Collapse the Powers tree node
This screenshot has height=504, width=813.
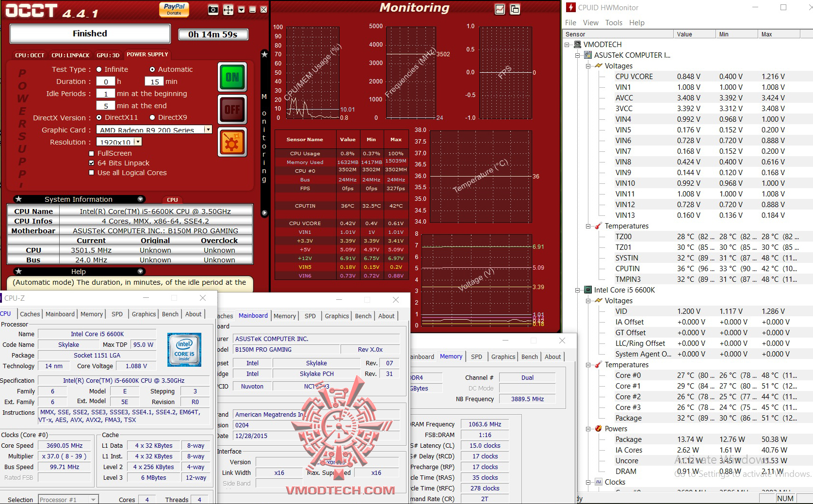pyautogui.click(x=588, y=429)
